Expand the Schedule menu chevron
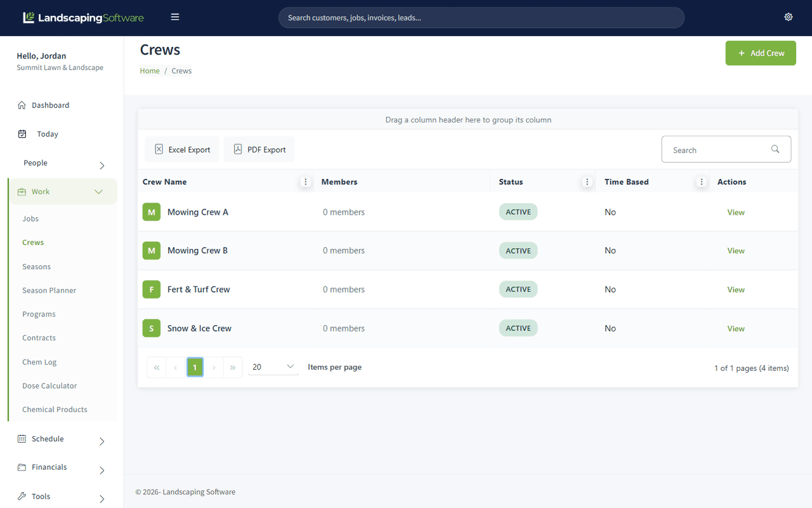Screen dimensions: 812x508 click(102, 441)
